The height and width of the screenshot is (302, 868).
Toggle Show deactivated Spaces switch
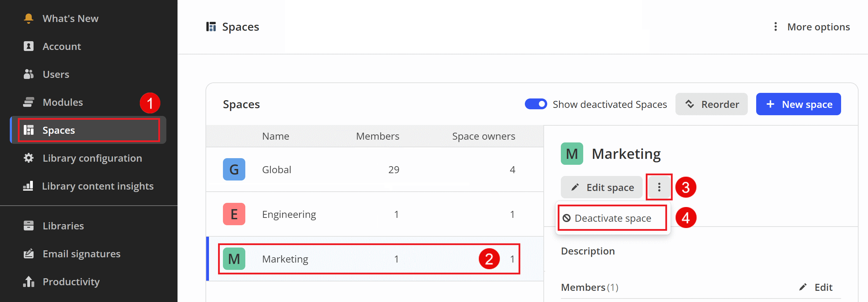point(536,104)
